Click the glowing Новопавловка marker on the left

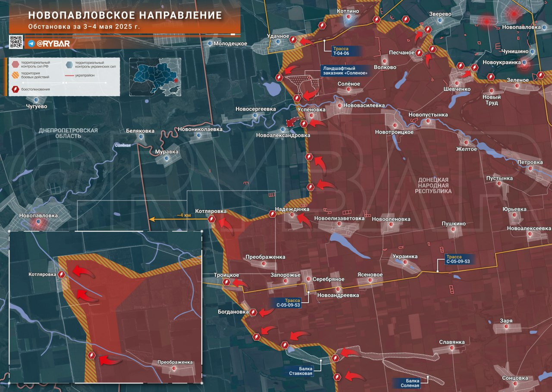point(38,222)
